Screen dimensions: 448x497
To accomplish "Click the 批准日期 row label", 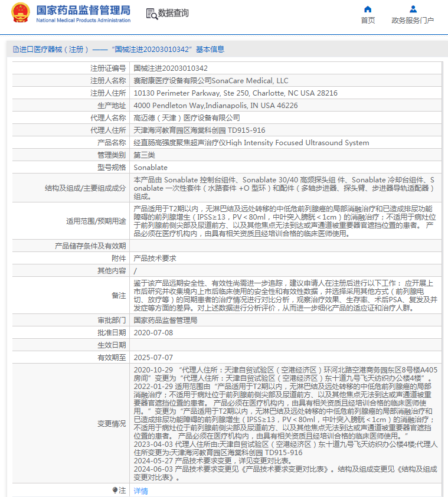I will [112, 332].
